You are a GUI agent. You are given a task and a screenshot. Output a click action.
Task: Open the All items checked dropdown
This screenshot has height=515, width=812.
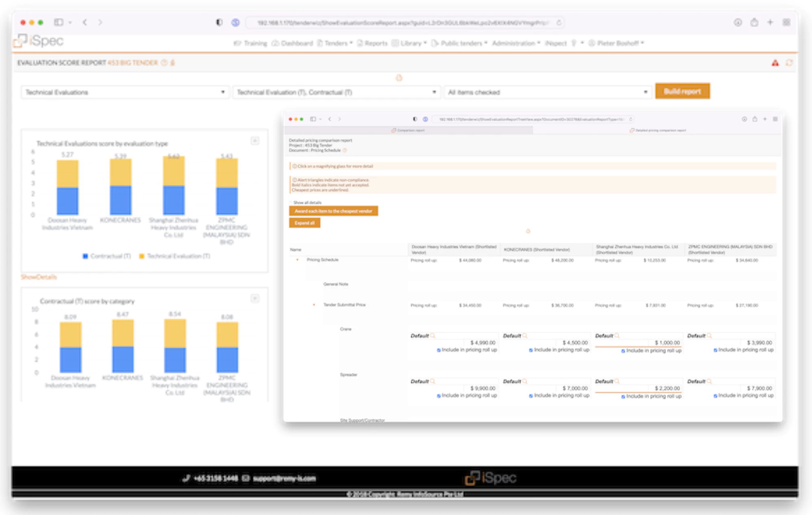point(548,92)
